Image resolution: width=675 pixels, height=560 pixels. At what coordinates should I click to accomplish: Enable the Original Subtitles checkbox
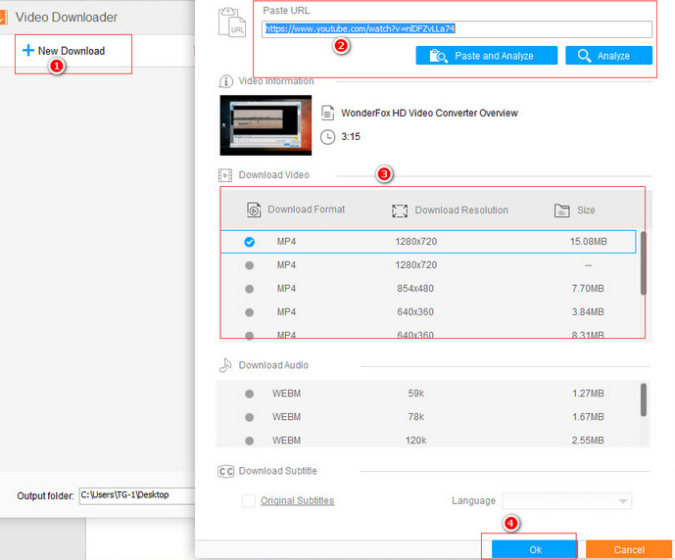pyautogui.click(x=248, y=501)
